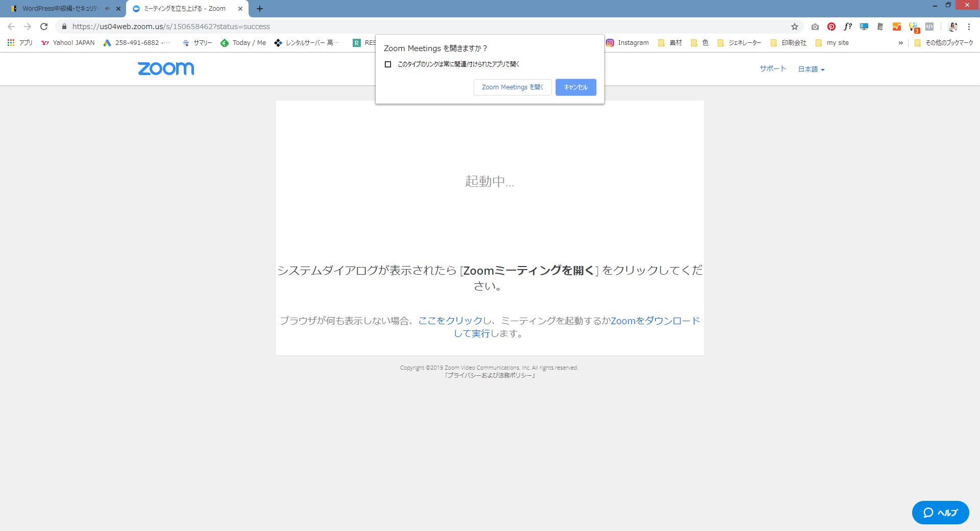
Task: Click the Copyright ©2019 Zoom text
Action: [x=489, y=368]
